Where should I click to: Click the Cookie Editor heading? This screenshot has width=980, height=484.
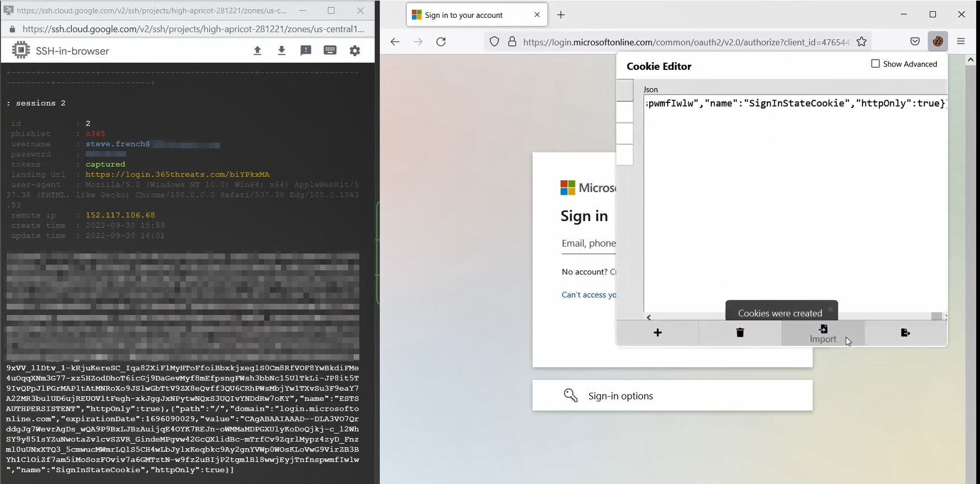659,66
